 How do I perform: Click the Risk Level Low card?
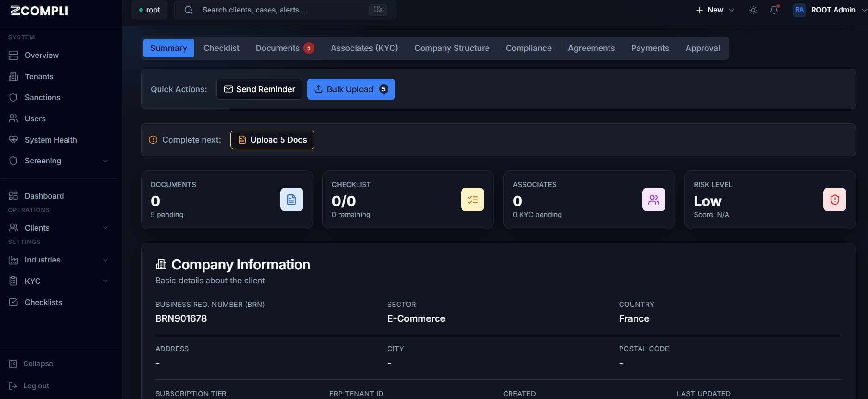tap(770, 199)
